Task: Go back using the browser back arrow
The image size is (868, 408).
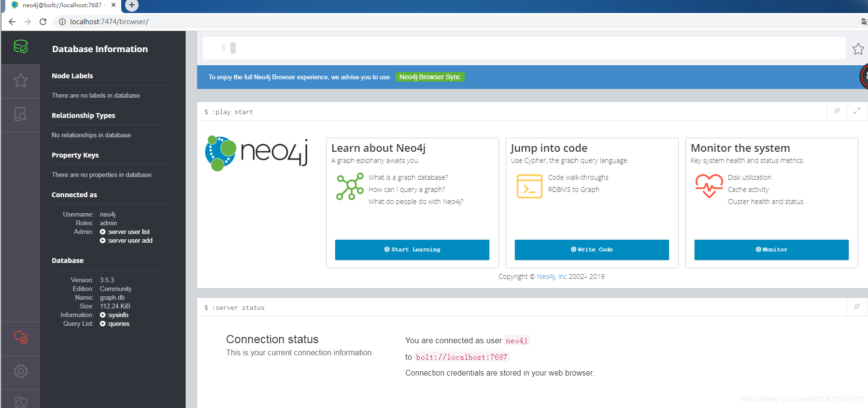Action: pos(12,22)
